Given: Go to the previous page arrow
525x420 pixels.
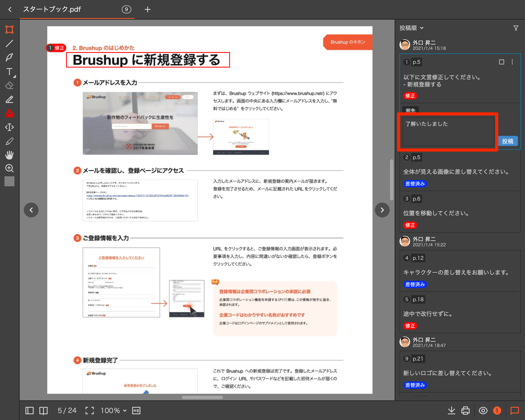Looking at the screenshot, I should click(x=31, y=210).
